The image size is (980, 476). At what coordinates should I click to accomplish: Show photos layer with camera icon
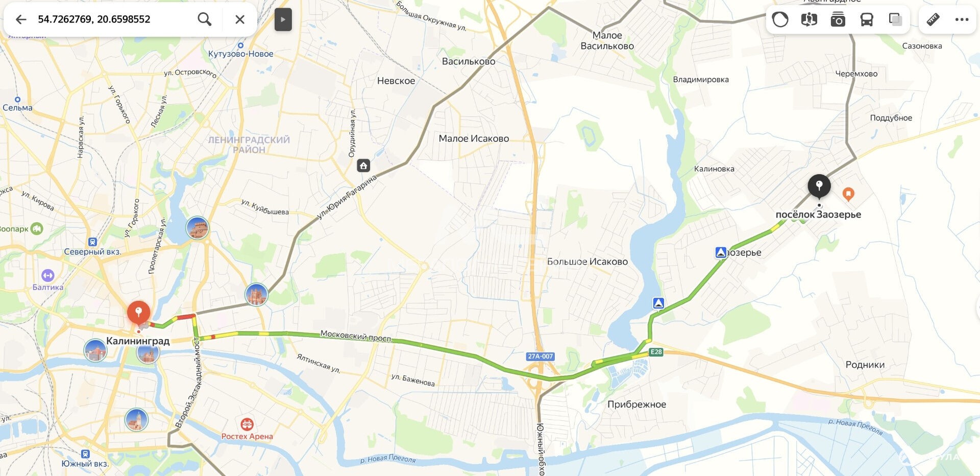(838, 20)
